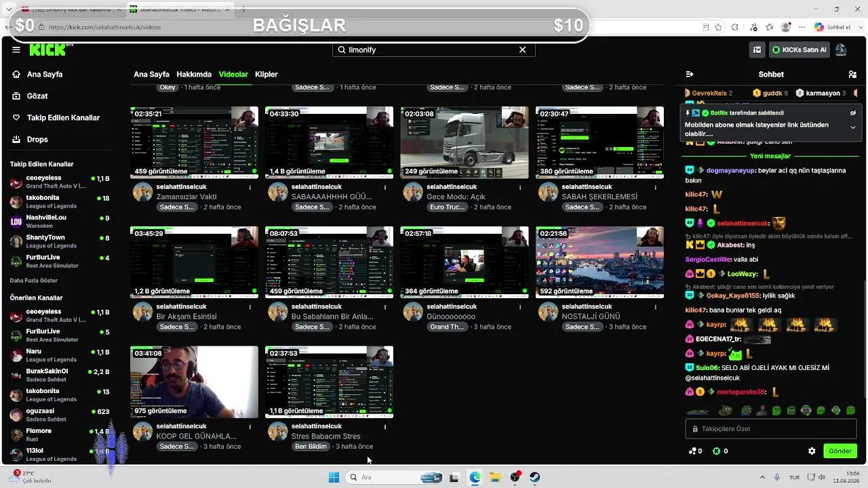Viewport: 868px width, 488px height.
Task: Hide the pinned BotRix message
Action: pyautogui.click(x=853, y=113)
